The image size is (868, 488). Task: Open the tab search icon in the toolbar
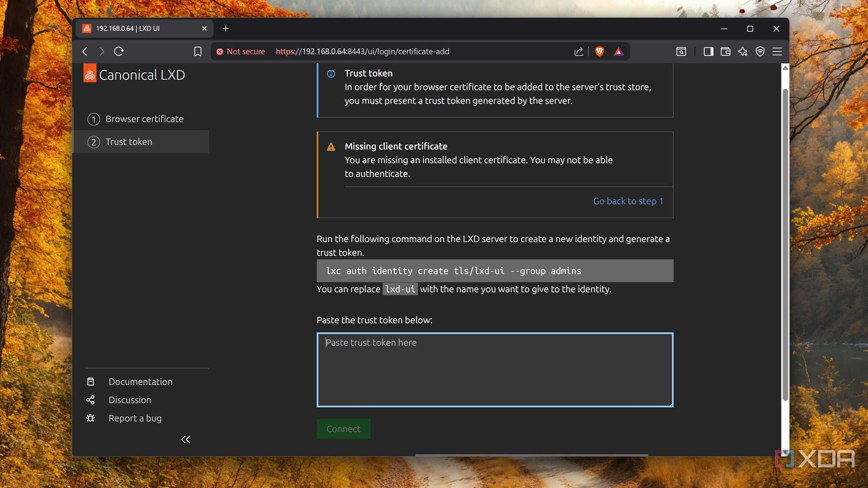tap(681, 52)
